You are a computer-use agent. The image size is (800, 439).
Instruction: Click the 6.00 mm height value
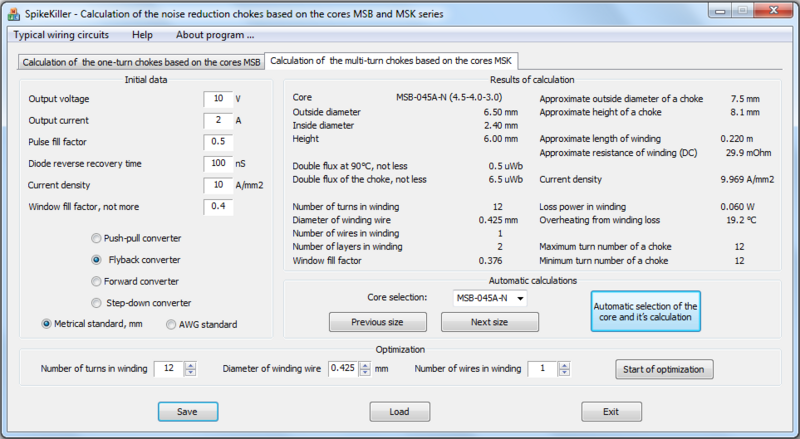[x=501, y=139]
